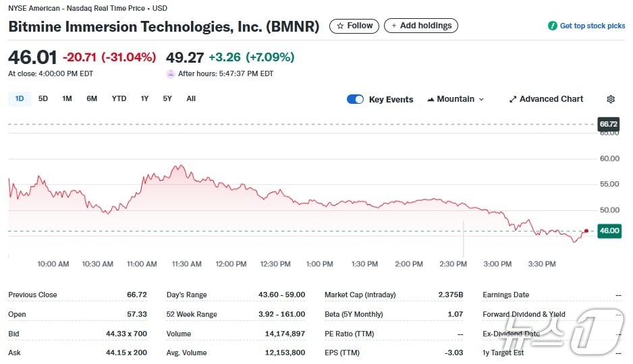The height and width of the screenshot is (364, 633).
Task: Click the plus icon in Add holdings
Action: click(x=393, y=26)
